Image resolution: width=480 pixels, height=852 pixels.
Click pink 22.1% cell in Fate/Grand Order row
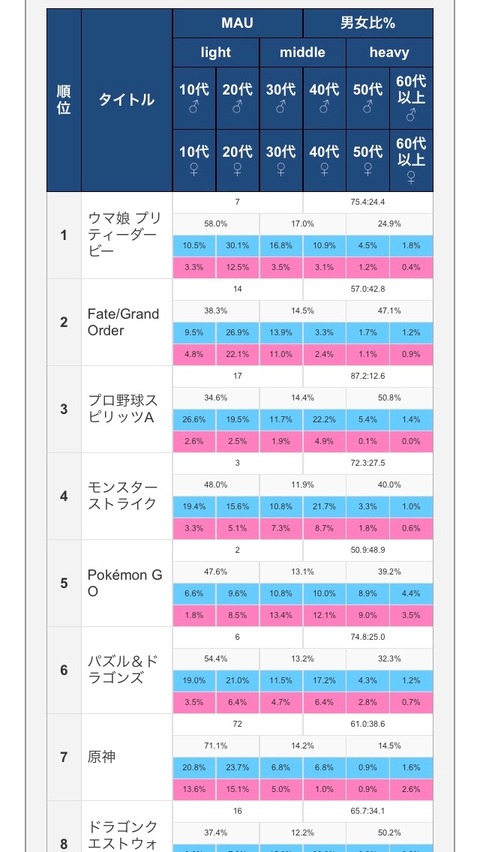(238, 354)
